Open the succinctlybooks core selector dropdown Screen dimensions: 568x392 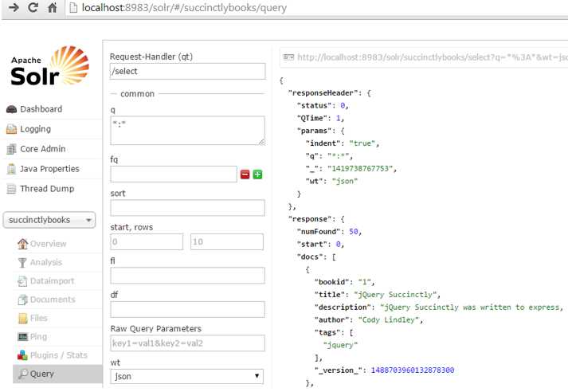click(x=49, y=220)
